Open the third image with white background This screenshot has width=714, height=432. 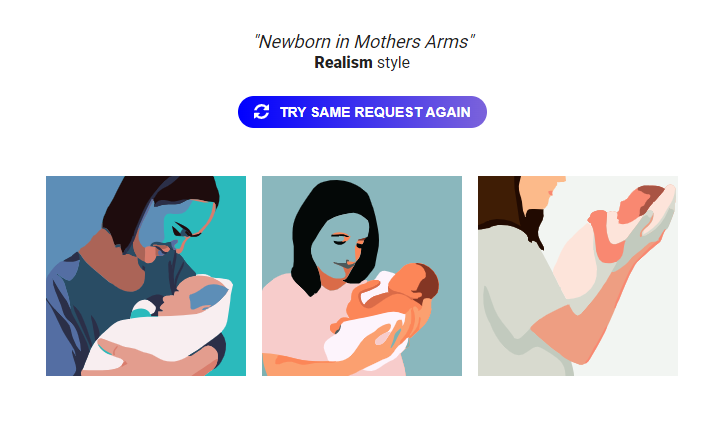[x=577, y=276]
